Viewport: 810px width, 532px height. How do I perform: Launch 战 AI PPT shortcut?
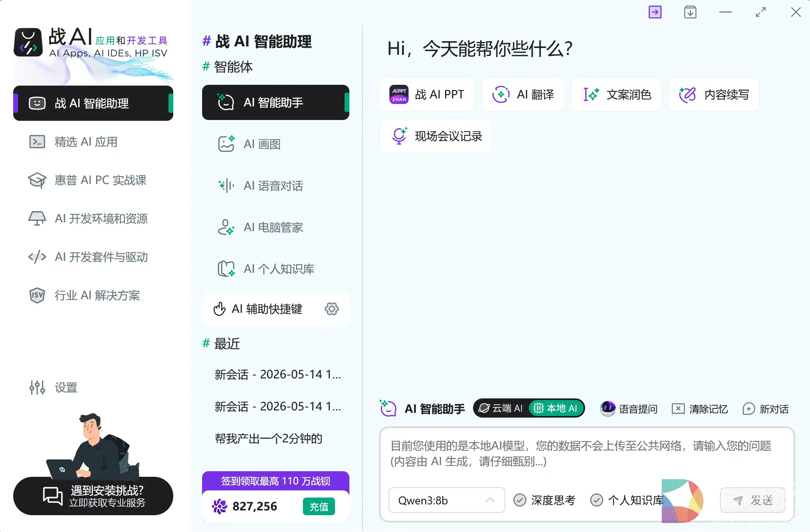(x=427, y=94)
